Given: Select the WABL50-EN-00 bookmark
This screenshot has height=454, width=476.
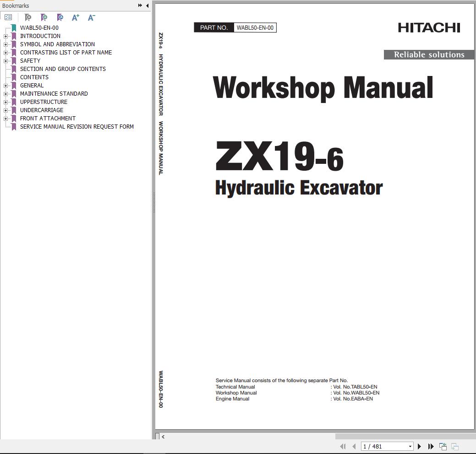Looking at the screenshot, I should (39, 28).
